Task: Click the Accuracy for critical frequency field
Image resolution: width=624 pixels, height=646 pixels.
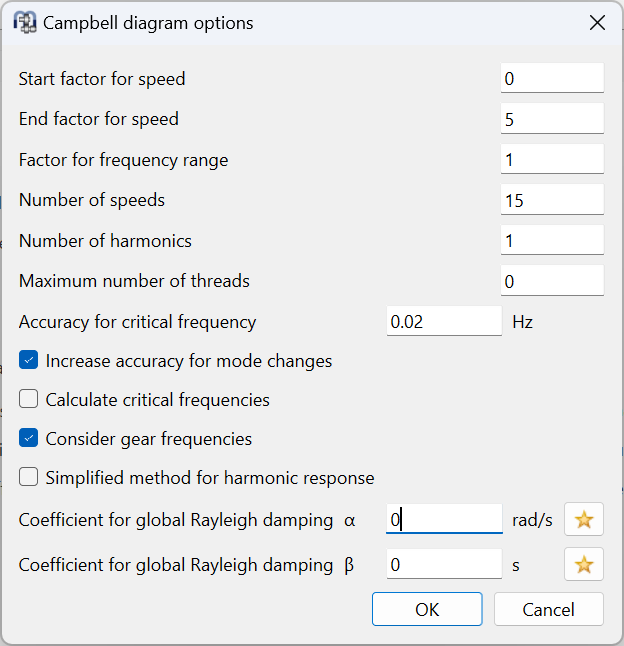Action: [443, 322]
